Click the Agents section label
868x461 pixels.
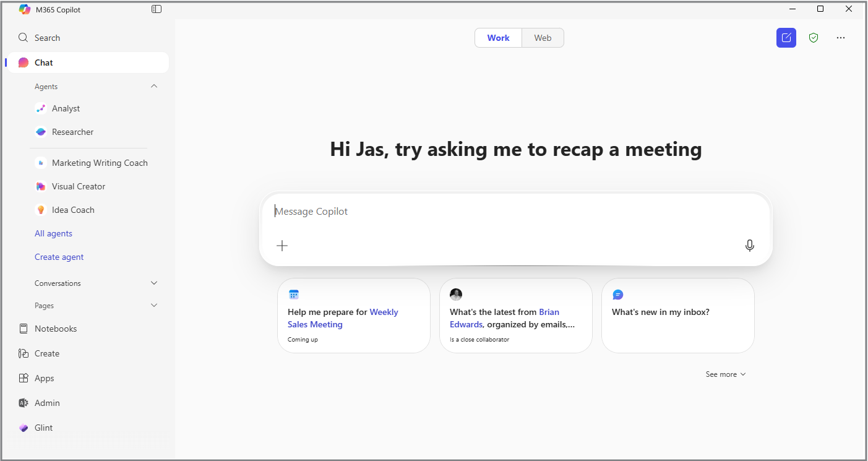(x=46, y=87)
